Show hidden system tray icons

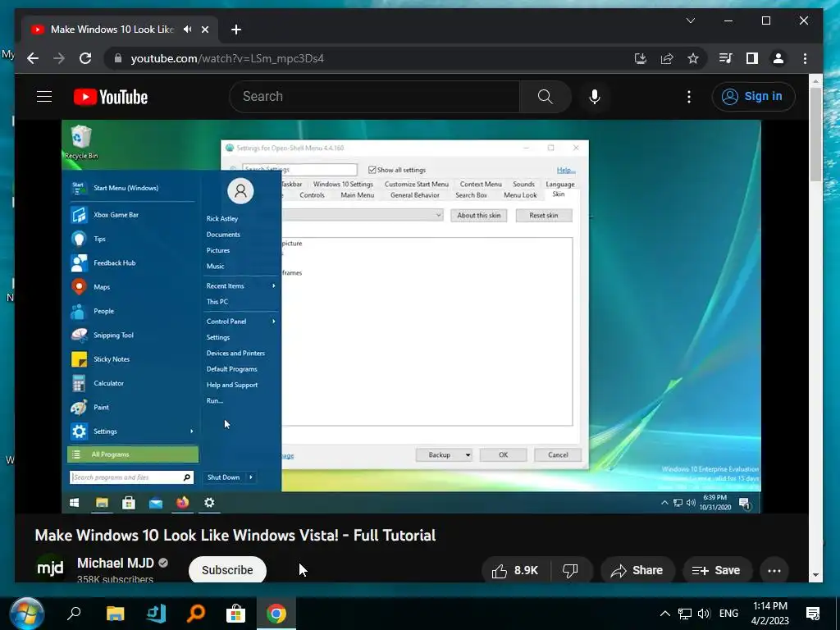point(664,614)
